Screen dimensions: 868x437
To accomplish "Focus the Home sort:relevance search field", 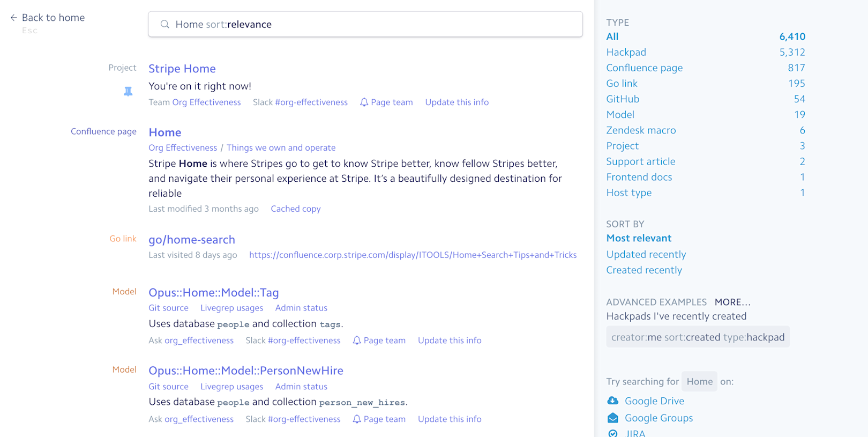I will (x=365, y=24).
